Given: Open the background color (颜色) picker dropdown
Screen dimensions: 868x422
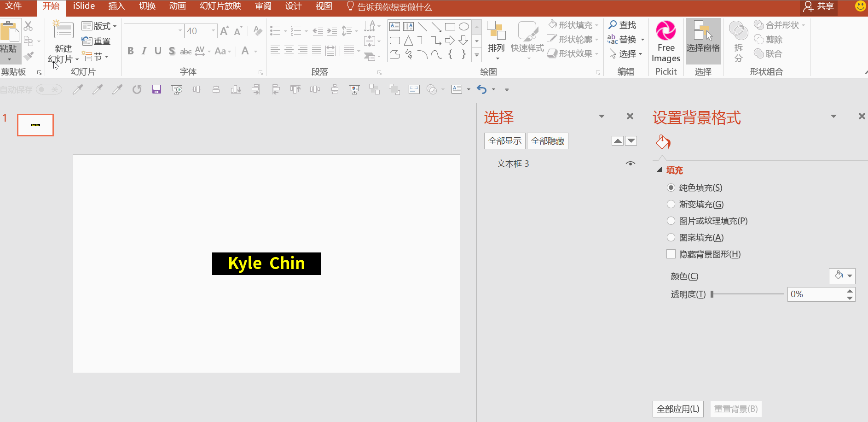Looking at the screenshot, I should pos(842,275).
